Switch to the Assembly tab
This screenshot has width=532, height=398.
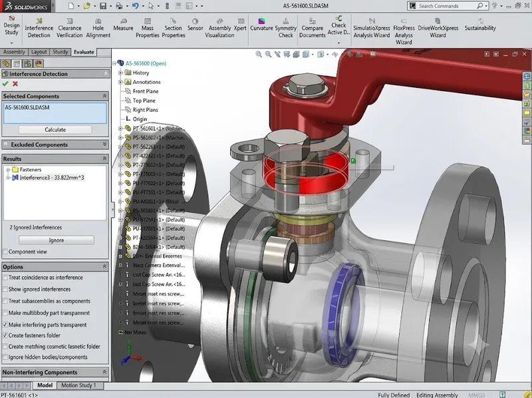pyautogui.click(x=14, y=52)
